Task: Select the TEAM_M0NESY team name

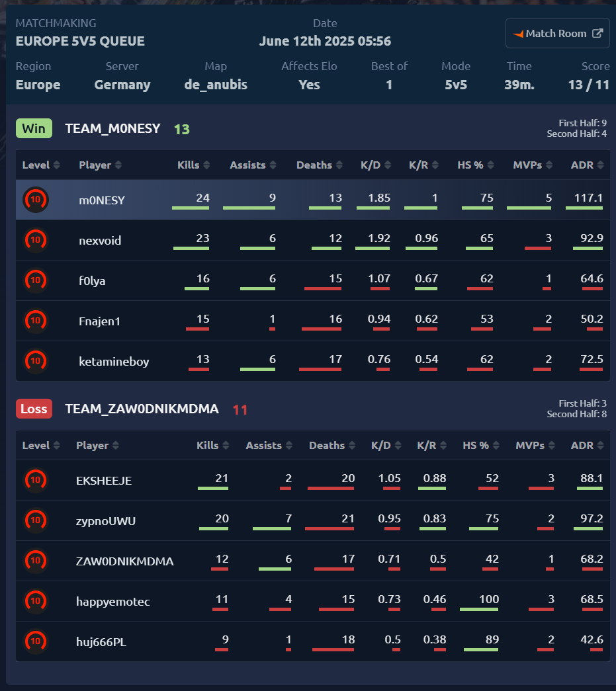Action: pos(112,129)
